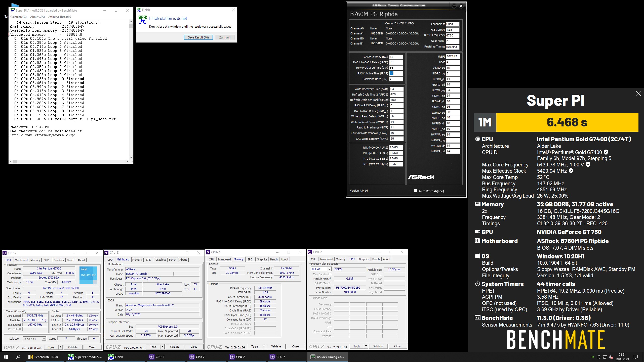Image resolution: width=644 pixels, height=362 pixels.
Task: Open the About menu in Super PI
Action: [x=37, y=17]
